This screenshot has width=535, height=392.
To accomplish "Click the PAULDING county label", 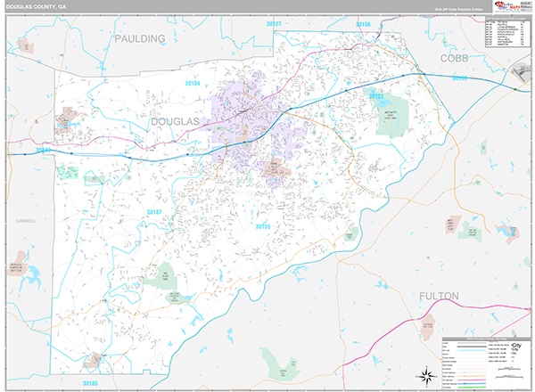I will click(x=140, y=39).
